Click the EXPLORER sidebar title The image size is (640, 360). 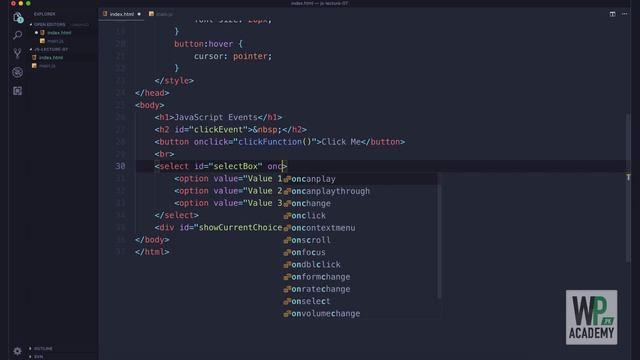44,14
